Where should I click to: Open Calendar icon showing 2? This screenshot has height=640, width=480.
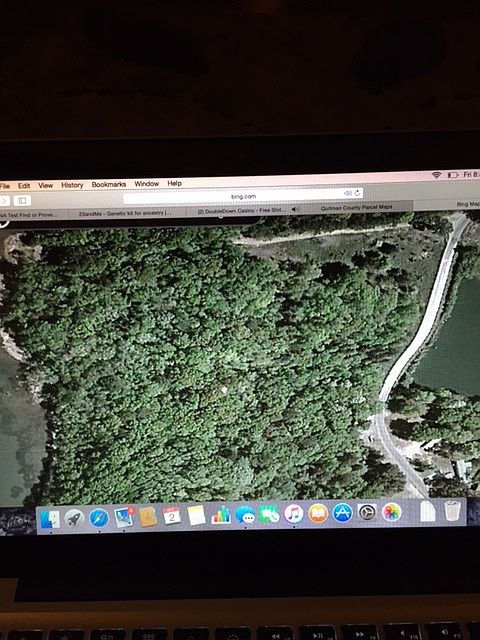(172, 516)
